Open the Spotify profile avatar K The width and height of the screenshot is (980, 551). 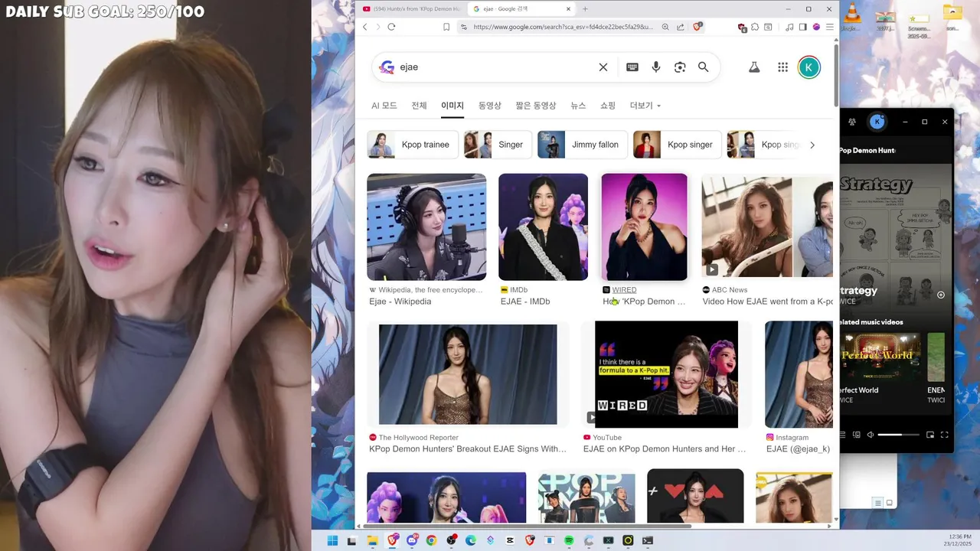pos(877,122)
